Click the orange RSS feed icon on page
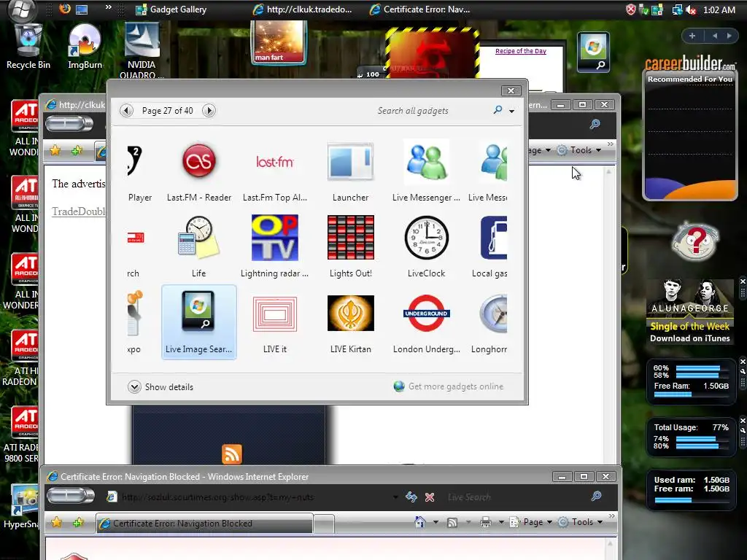Screen dimensions: 747x560 (x=232, y=454)
